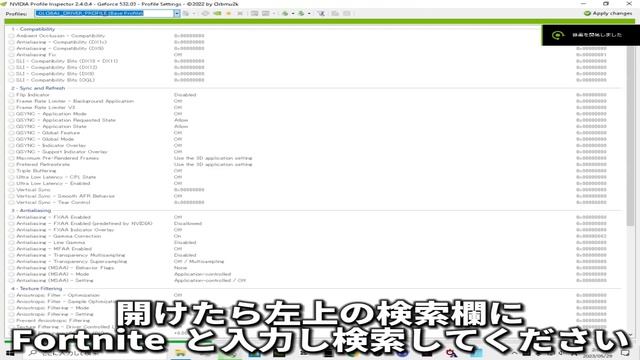Click the import profiles icon
The height and width of the screenshot is (360, 640).
click(301, 13)
